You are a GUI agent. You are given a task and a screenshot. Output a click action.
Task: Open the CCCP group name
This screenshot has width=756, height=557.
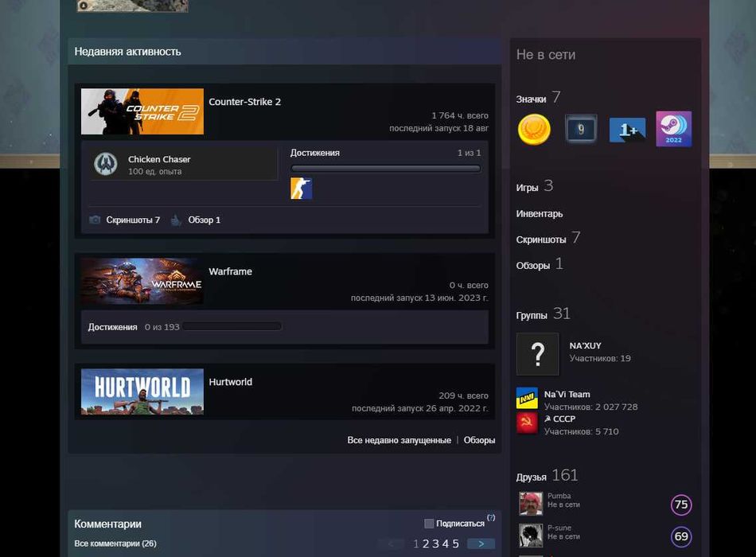pyautogui.click(x=559, y=419)
